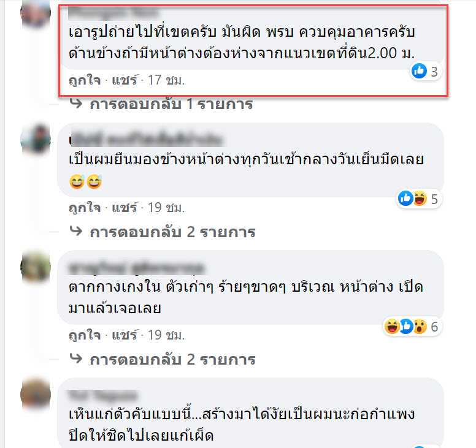
Task: Click แชร์ under the underwear comment
Action: click(125, 335)
